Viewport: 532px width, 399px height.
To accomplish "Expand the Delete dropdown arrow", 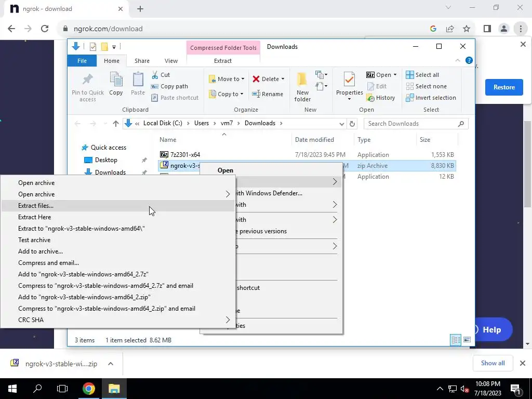I will coord(283,79).
